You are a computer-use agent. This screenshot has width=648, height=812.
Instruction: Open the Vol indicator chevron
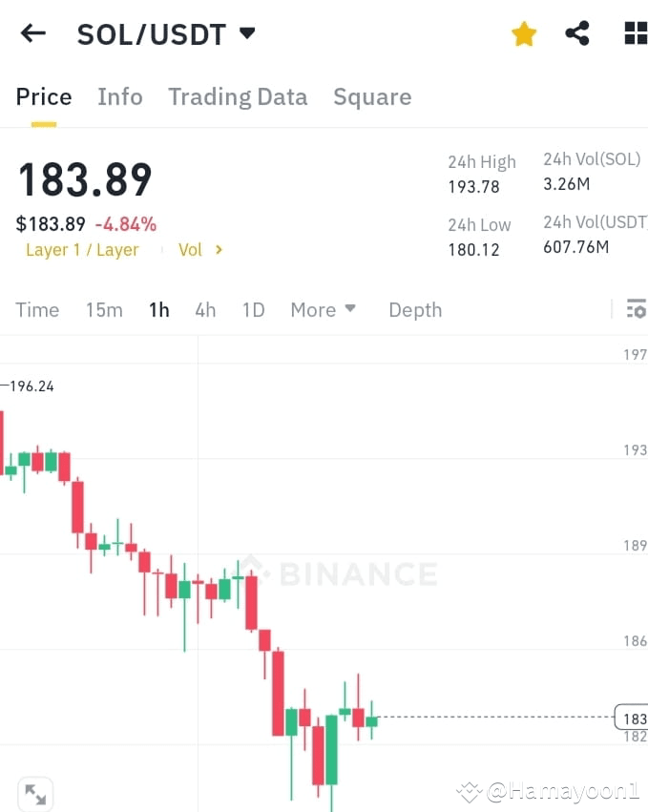click(217, 249)
